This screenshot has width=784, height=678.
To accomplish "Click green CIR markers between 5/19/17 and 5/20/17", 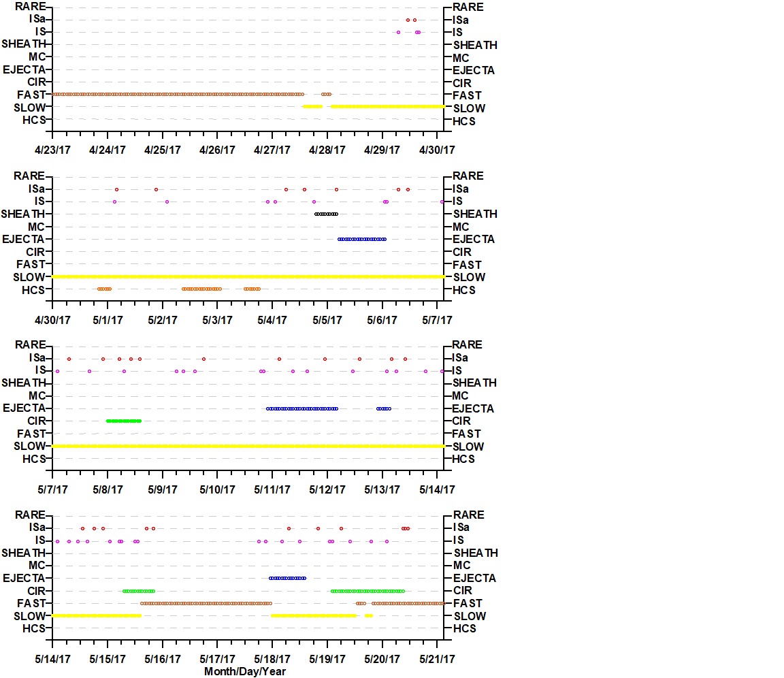I will tap(367, 591).
